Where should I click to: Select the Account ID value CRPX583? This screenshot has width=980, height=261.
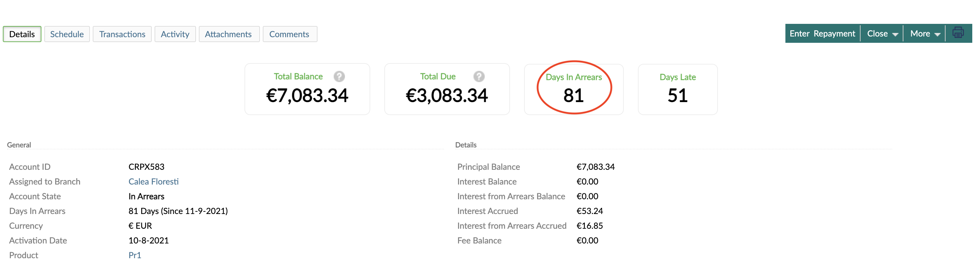point(146,166)
